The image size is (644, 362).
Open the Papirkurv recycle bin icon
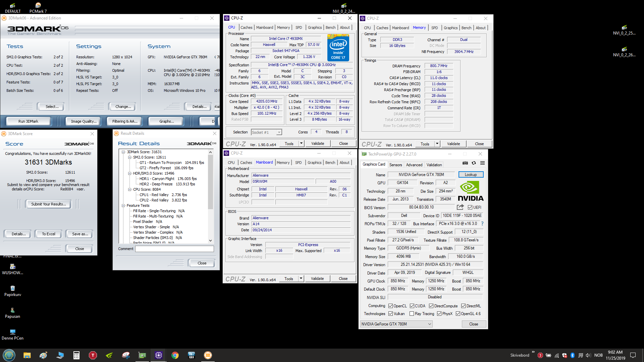pyautogui.click(x=13, y=291)
